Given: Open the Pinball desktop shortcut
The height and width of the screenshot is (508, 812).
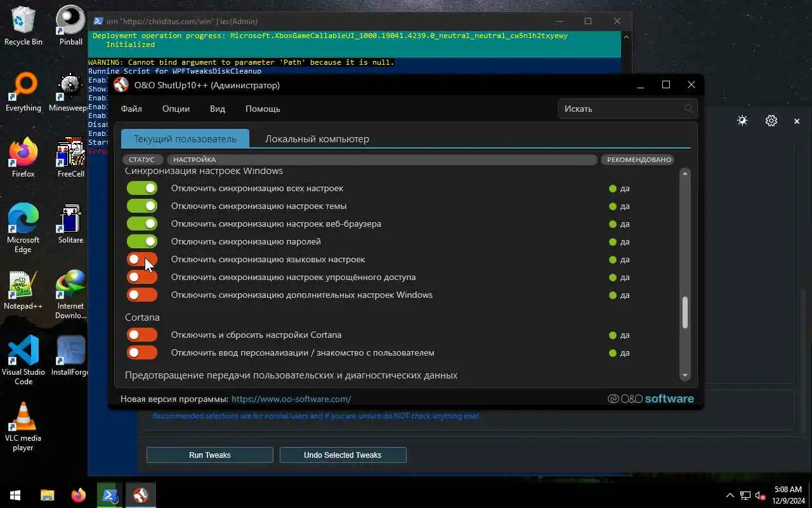Looking at the screenshot, I should [70, 25].
